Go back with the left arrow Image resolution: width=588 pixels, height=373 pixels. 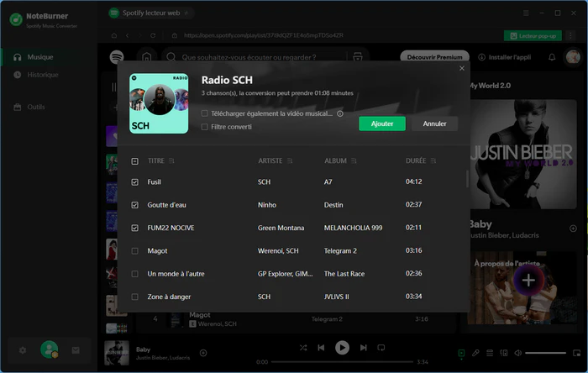click(127, 35)
